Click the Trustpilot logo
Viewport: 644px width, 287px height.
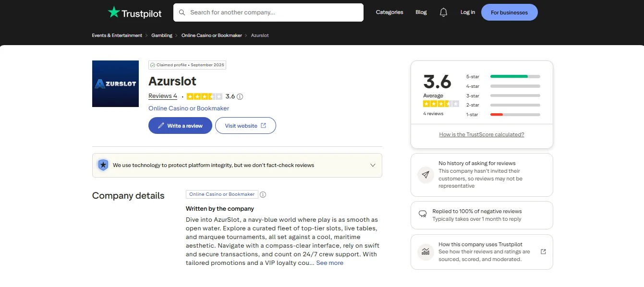click(x=134, y=12)
